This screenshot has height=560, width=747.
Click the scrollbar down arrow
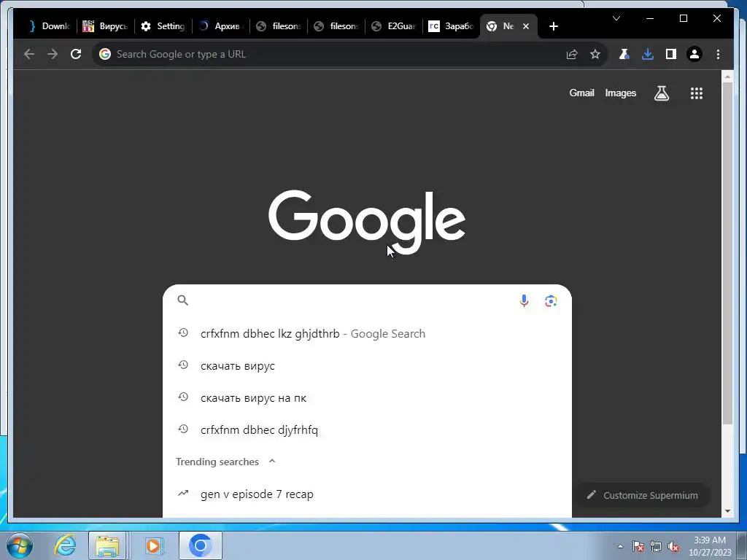pyautogui.click(x=727, y=511)
